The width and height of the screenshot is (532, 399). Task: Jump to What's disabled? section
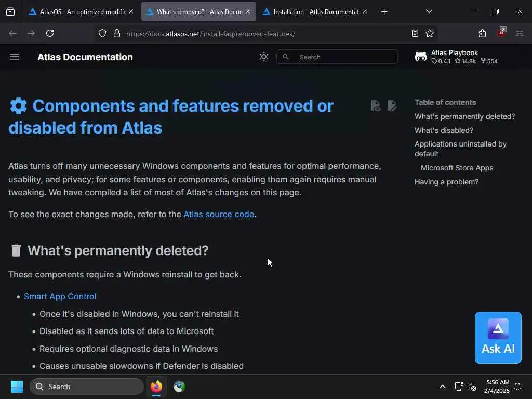(x=444, y=130)
